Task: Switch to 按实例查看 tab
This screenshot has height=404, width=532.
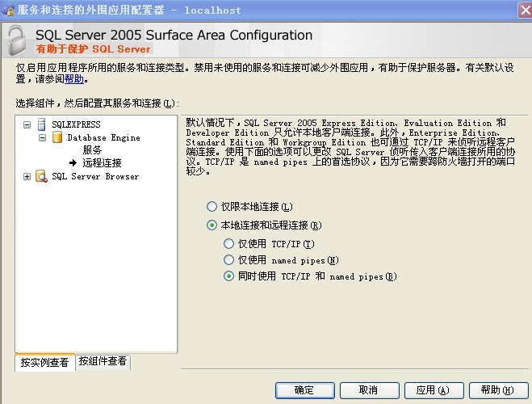Action: (44, 362)
